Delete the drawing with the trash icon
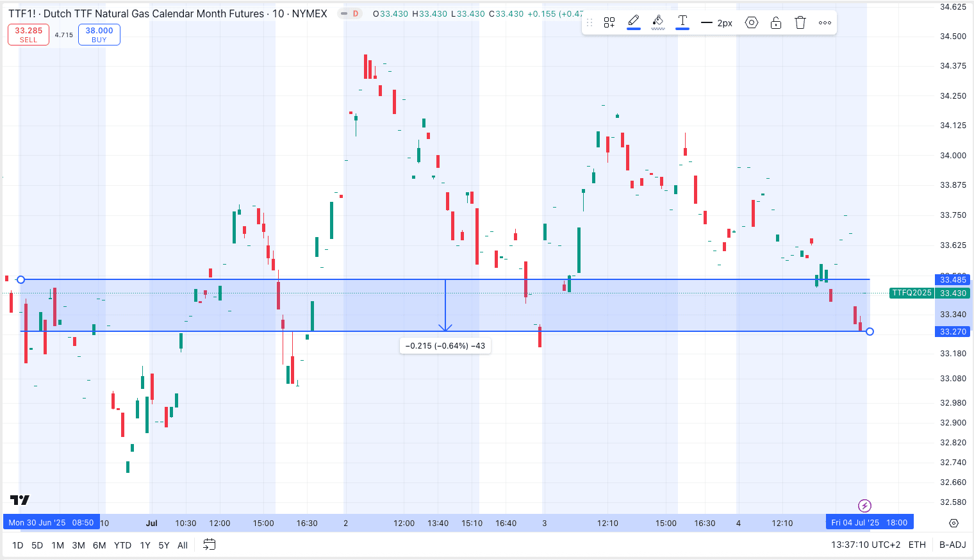The width and height of the screenshot is (974, 560). (800, 22)
